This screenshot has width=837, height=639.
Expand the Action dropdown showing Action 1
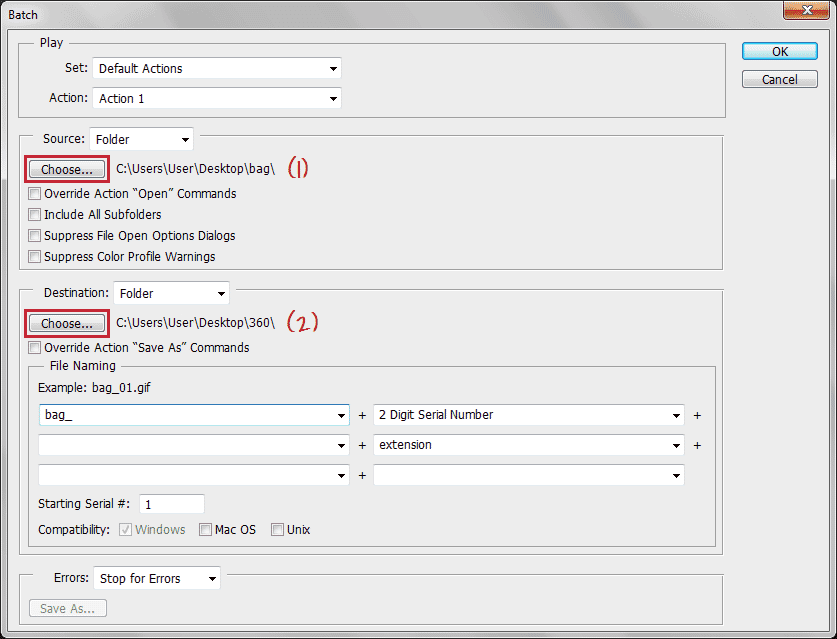(217, 99)
